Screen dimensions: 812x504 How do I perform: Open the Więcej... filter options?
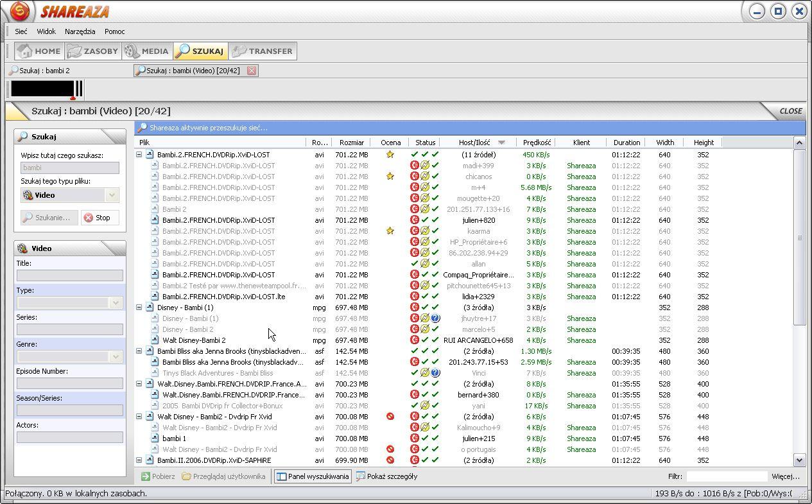tap(786, 476)
